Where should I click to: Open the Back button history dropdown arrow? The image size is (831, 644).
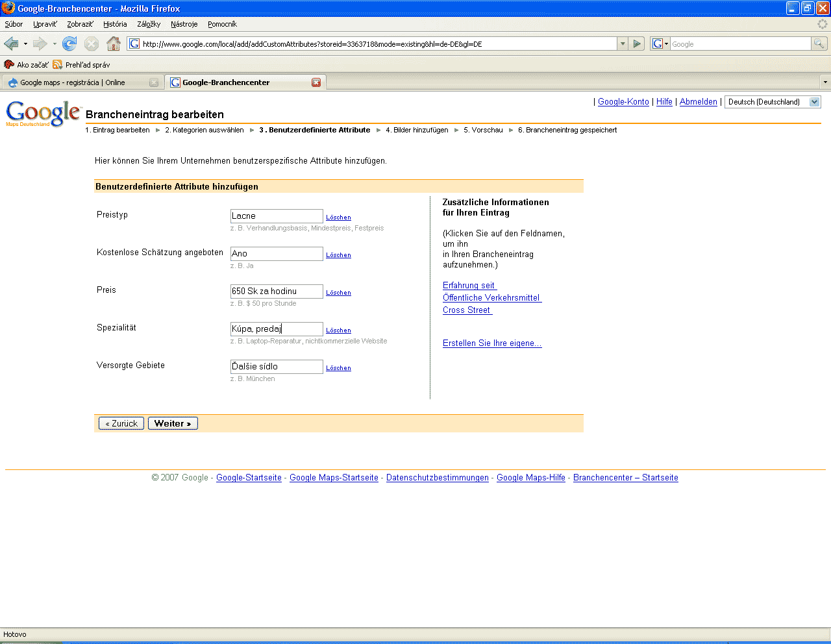(25, 43)
